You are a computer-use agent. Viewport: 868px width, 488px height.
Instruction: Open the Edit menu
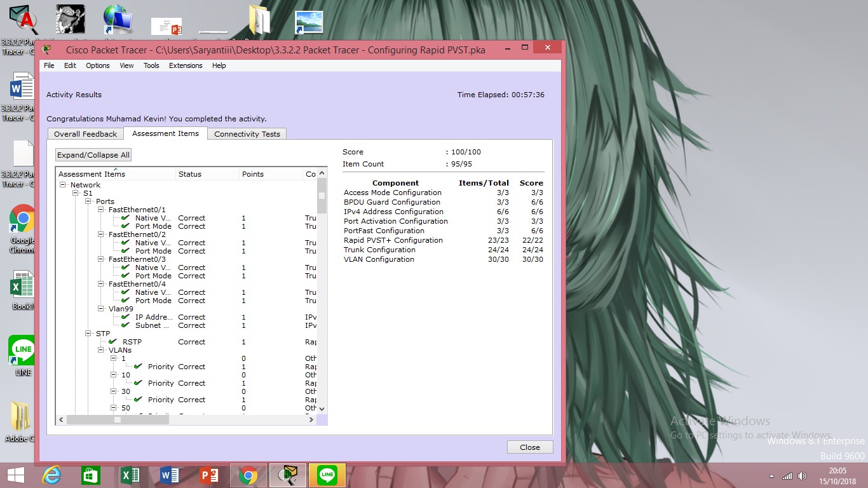point(70,65)
